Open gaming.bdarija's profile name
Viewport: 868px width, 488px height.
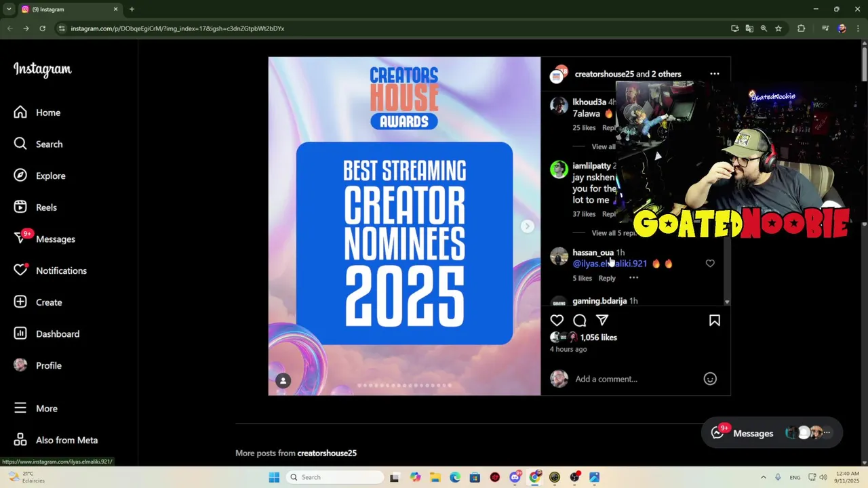pyautogui.click(x=599, y=301)
